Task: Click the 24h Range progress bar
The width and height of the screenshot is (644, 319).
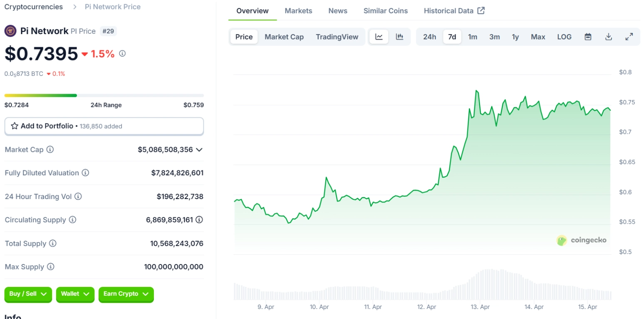Action: tap(104, 95)
